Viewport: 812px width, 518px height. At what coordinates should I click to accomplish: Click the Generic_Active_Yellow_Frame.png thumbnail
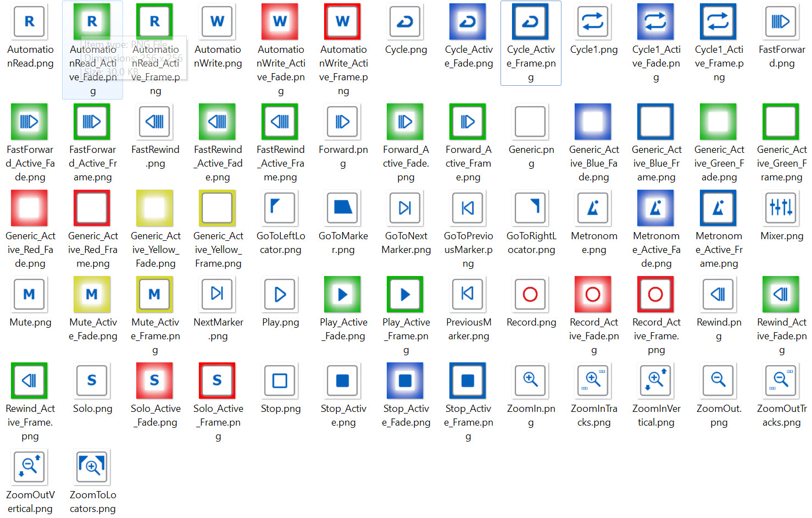click(218, 208)
